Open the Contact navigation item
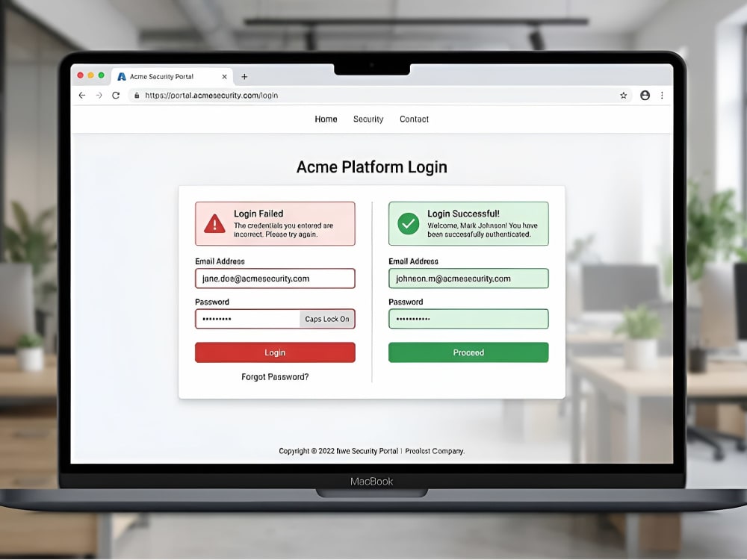The width and height of the screenshot is (747, 560). tap(414, 119)
